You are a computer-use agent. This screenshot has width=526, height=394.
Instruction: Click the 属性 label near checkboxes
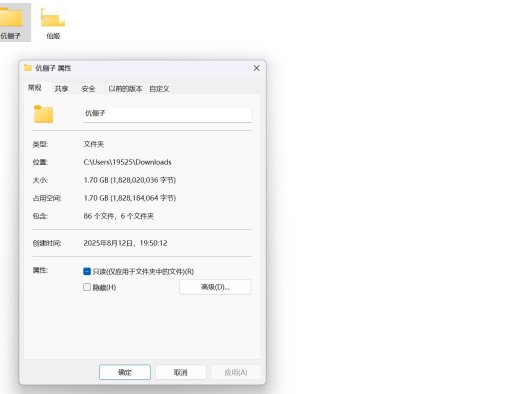[40, 270]
